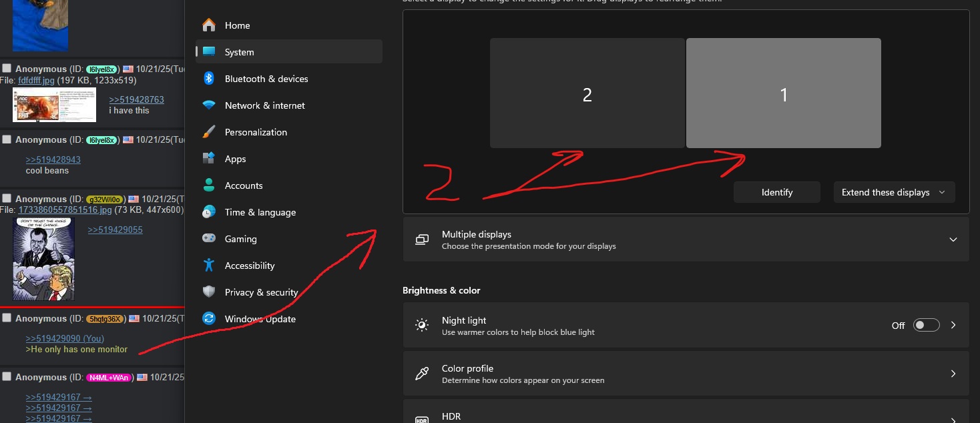Select display 1 rectangle
The height and width of the screenshot is (423, 980).
(x=784, y=93)
